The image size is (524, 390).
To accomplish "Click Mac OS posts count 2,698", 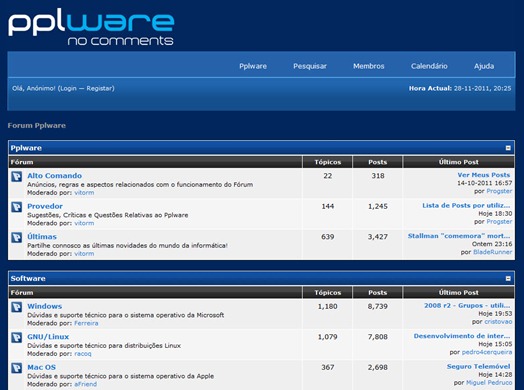I will pyautogui.click(x=378, y=367).
